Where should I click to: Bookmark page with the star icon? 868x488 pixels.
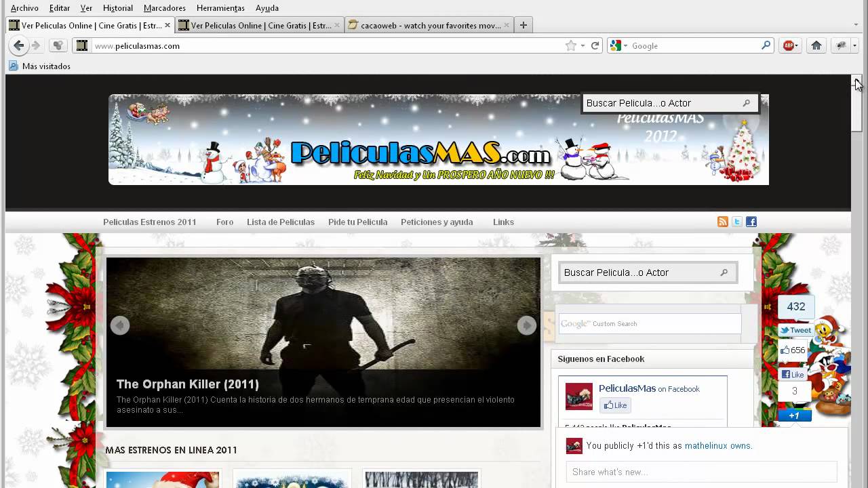pos(571,45)
